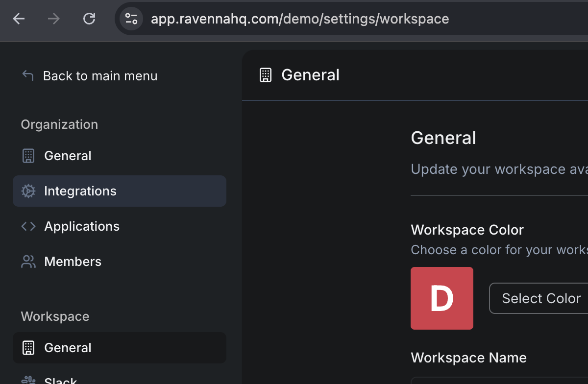Click building icon next to Workspace General

(28, 348)
